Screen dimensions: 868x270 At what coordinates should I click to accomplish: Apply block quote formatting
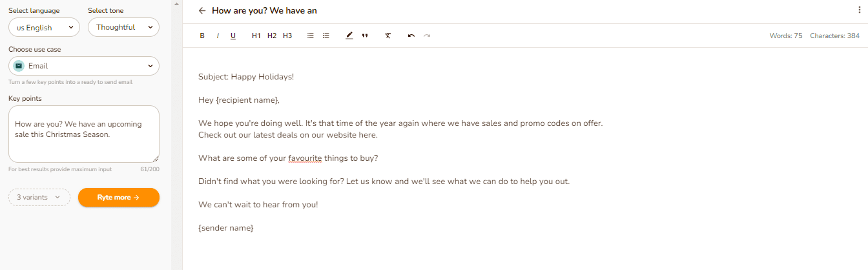click(x=365, y=36)
